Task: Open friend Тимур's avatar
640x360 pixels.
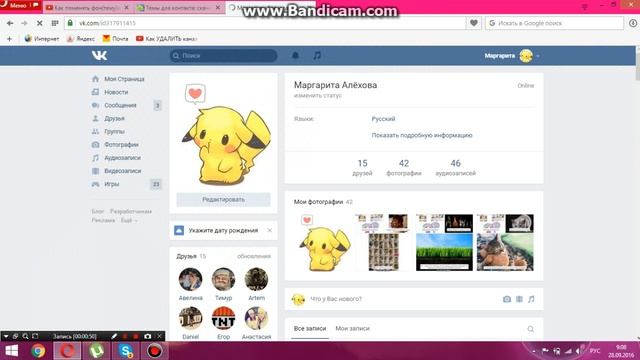Action: [223, 280]
